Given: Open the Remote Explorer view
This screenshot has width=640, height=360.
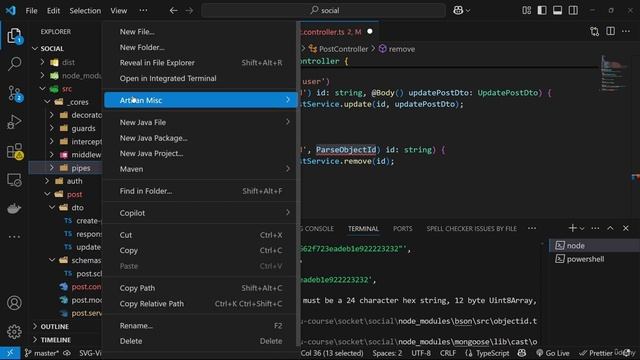Looking at the screenshot, I should tap(14, 180).
